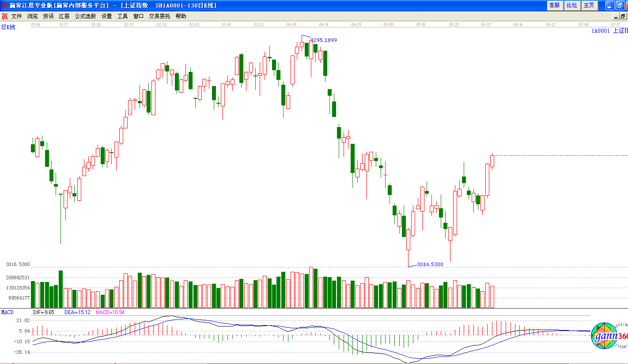Open the 资讯 menu

pos(49,16)
